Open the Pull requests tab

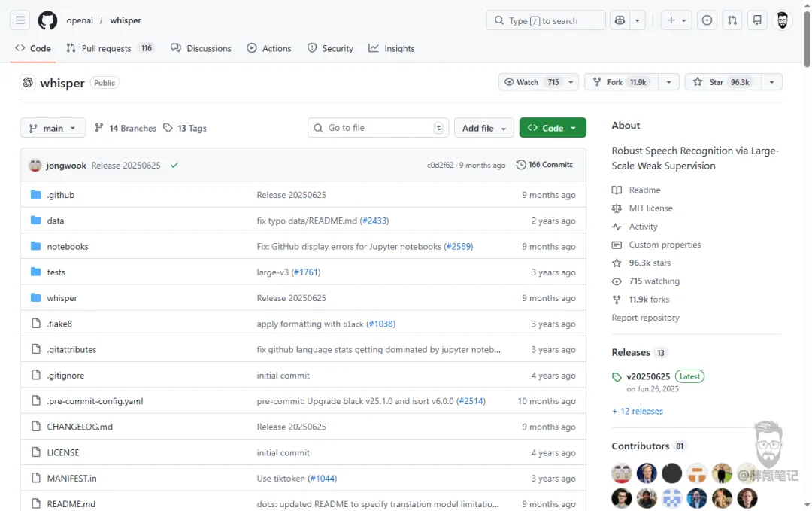tap(110, 48)
